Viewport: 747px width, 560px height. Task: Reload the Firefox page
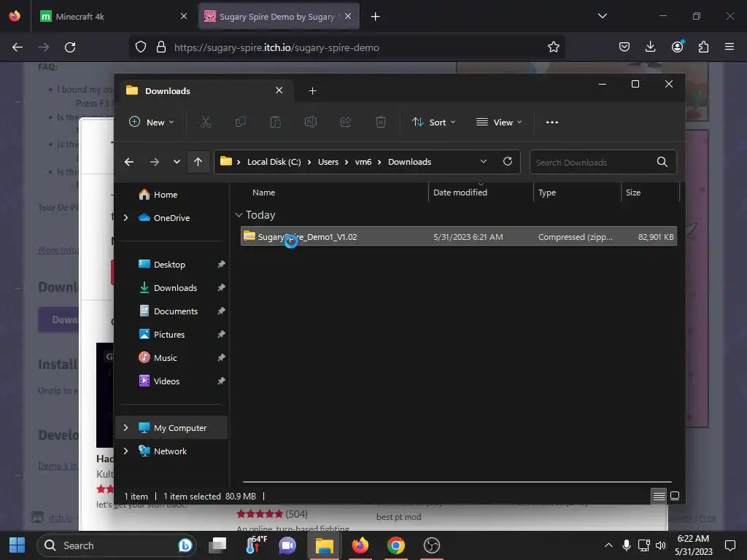click(70, 47)
